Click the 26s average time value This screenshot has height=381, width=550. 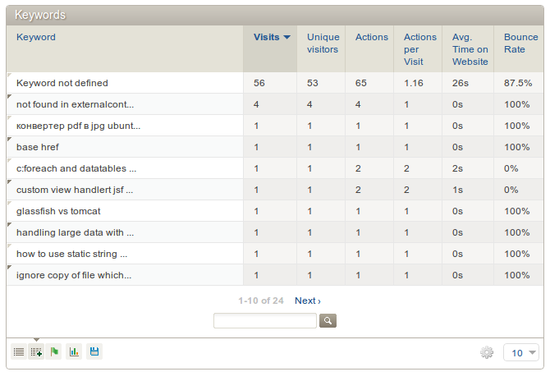point(460,83)
